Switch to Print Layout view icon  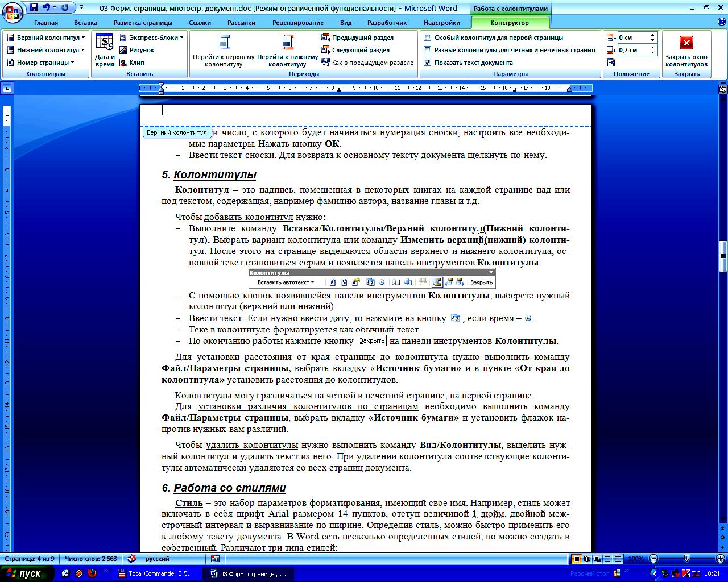[577, 559]
